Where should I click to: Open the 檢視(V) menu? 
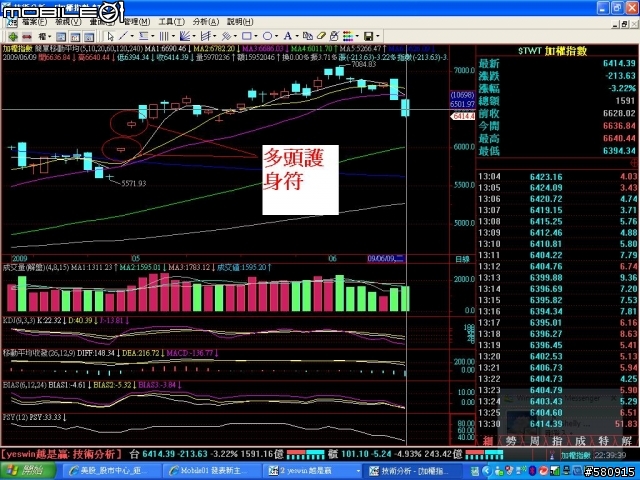click(x=68, y=22)
